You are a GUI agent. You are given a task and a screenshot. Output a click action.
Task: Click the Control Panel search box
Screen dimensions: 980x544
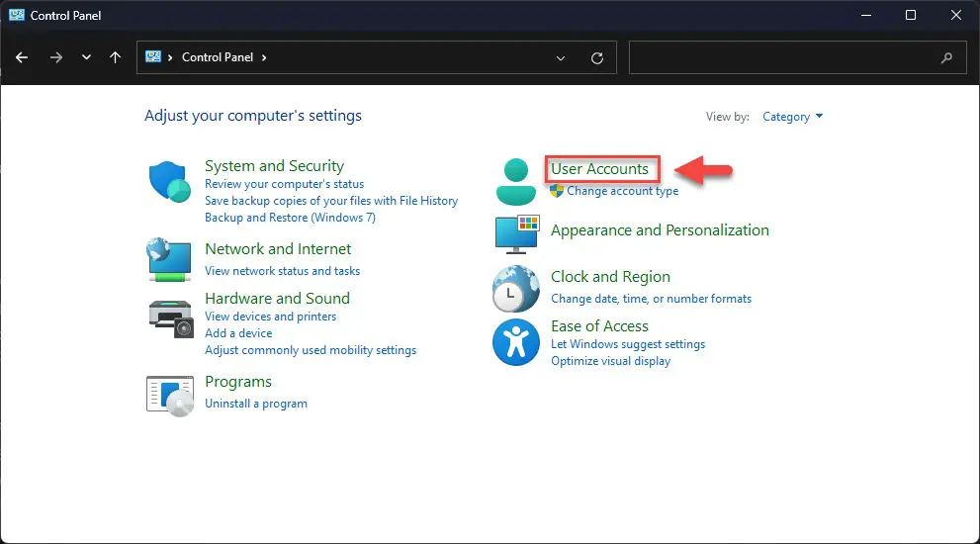point(786,57)
